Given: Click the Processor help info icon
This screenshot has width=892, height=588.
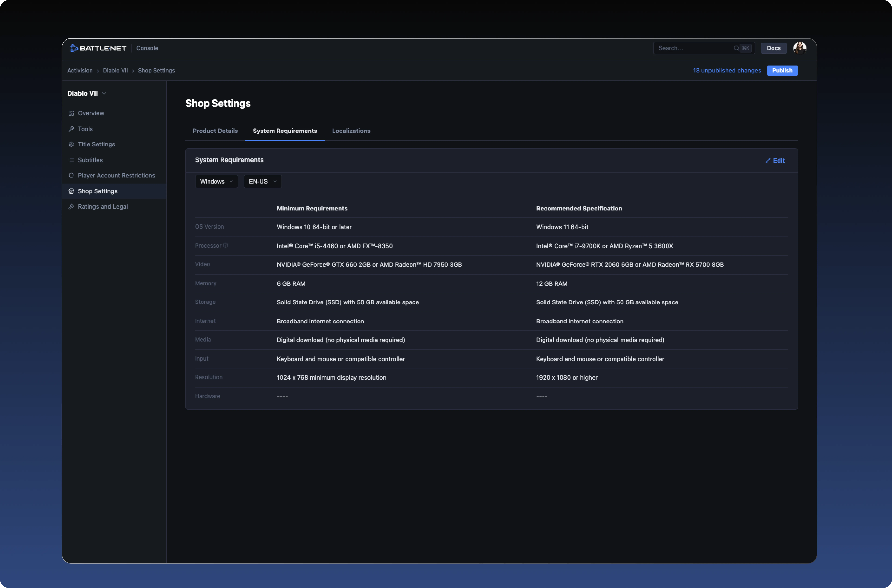Looking at the screenshot, I should [225, 245].
